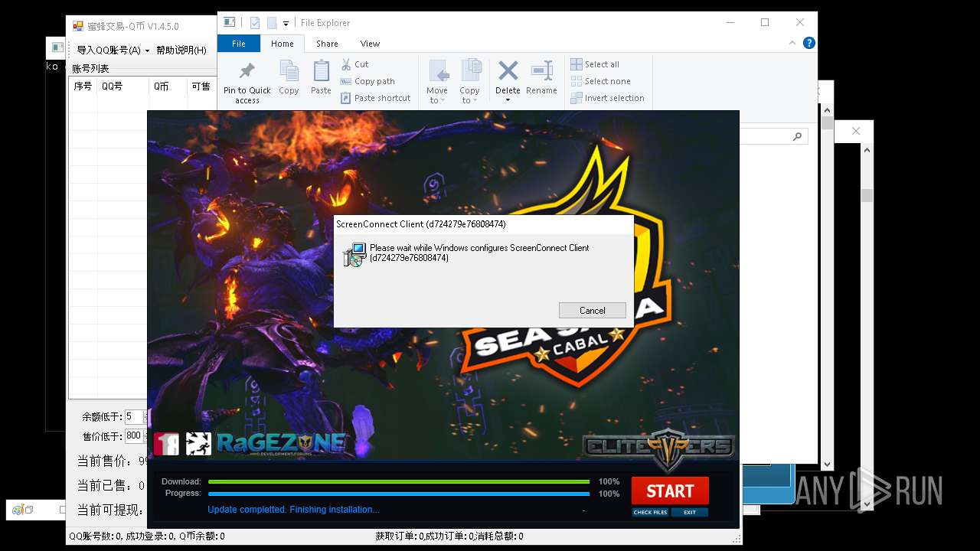
Task: Click the EXIT button in launcher
Action: 690,513
